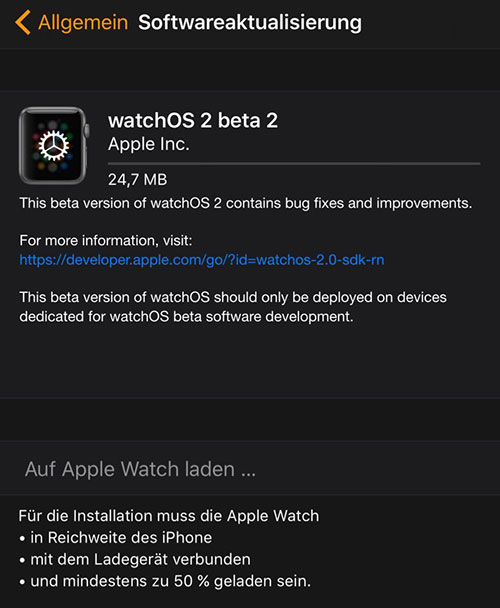Click the bug fixes and improvements description
Screen dimensions: 500x608
coord(246,203)
